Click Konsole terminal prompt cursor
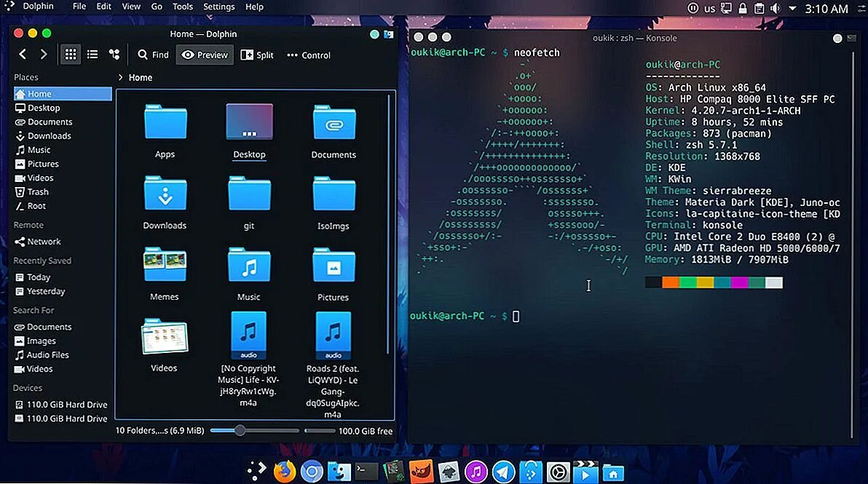This screenshot has width=868, height=484. pos(516,317)
